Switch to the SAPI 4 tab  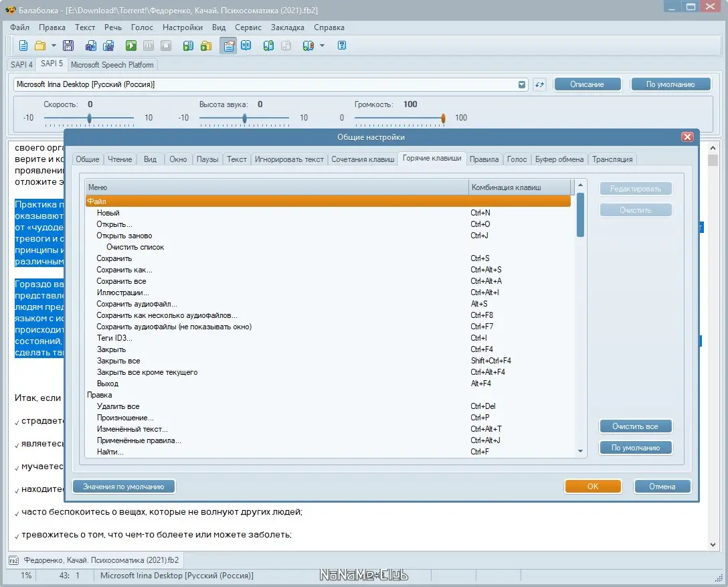click(21, 64)
